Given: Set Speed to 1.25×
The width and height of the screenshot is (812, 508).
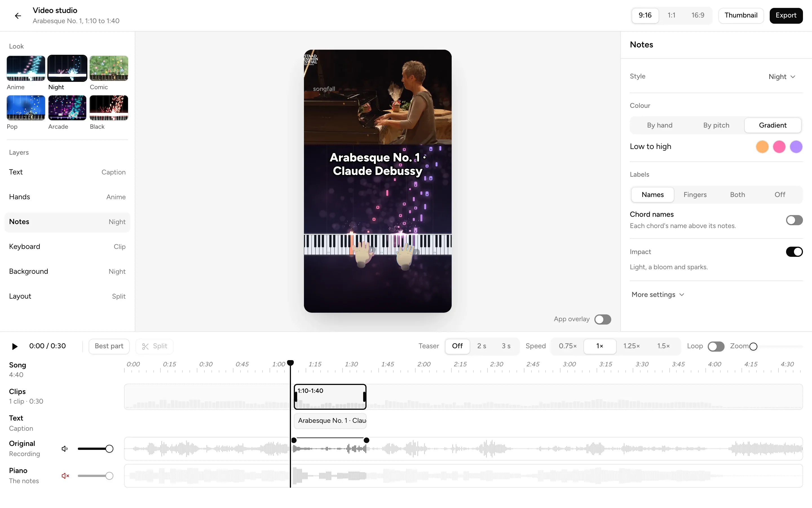Looking at the screenshot, I should pyautogui.click(x=632, y=346).
